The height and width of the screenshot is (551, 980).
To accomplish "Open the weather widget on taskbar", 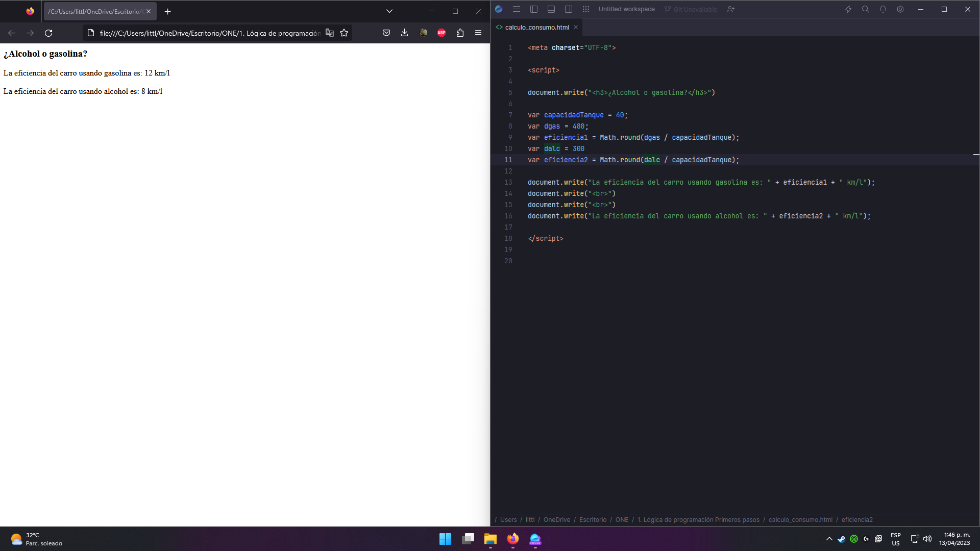I will (37, 539).
